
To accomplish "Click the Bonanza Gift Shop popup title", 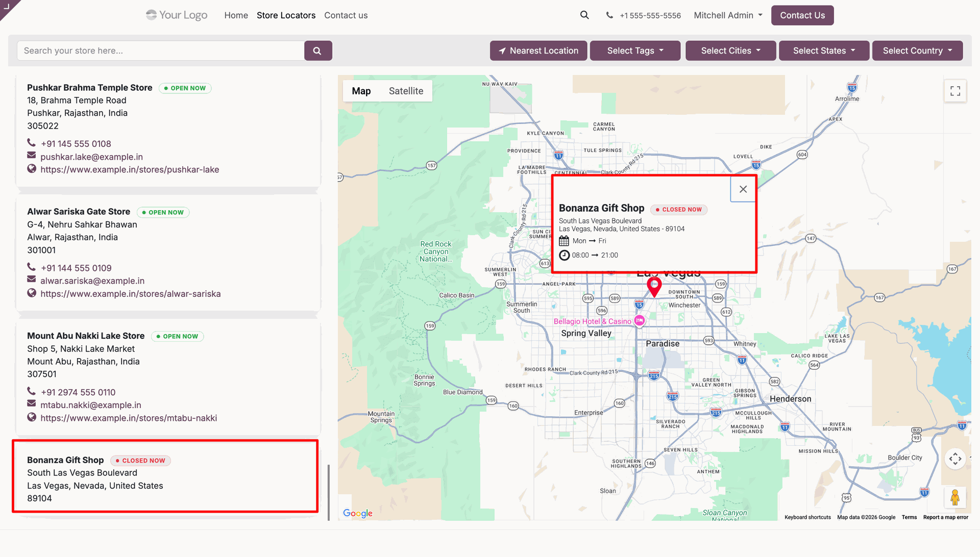I will [x=601, y=208].
